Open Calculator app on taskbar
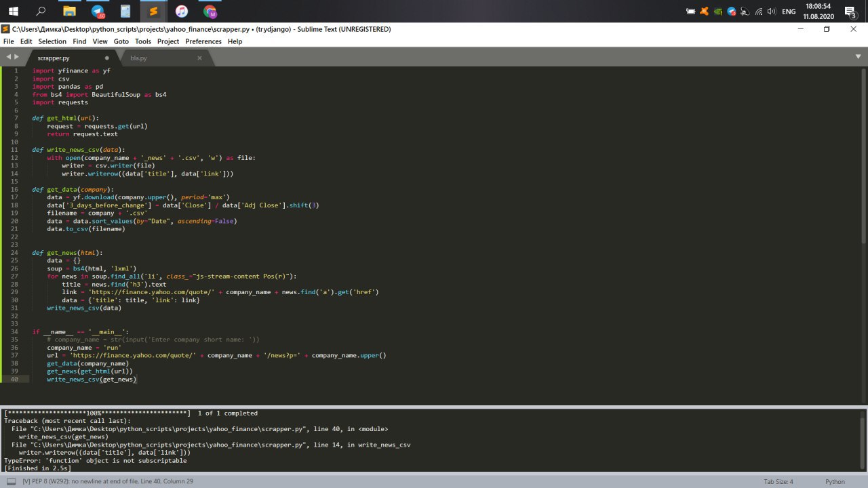 [125, 11]
